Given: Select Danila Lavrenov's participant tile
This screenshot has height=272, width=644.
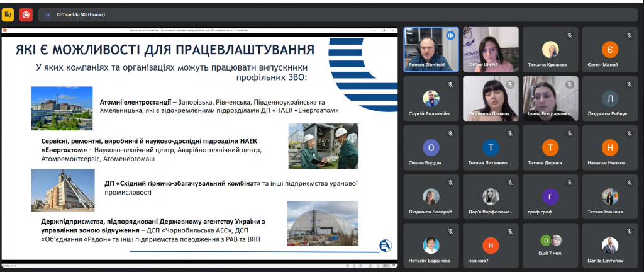Looking at the screenshot, I should [x=609, y=246].
